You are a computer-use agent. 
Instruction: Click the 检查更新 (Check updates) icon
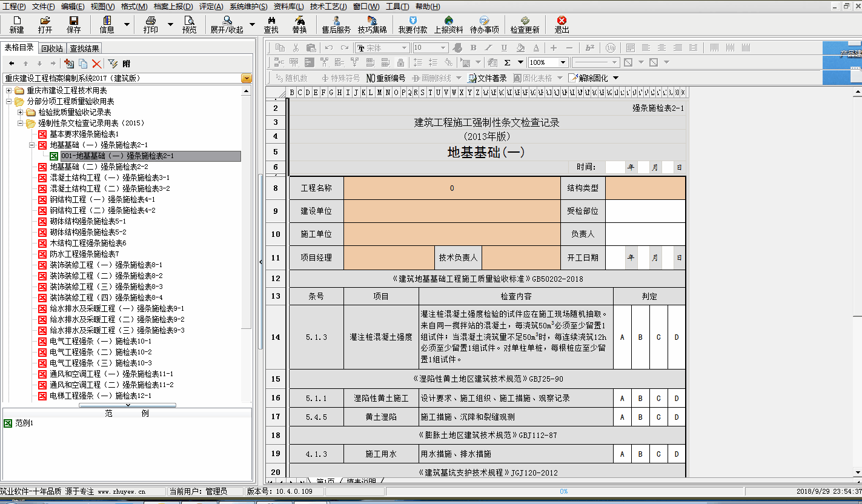pos(525,24)
